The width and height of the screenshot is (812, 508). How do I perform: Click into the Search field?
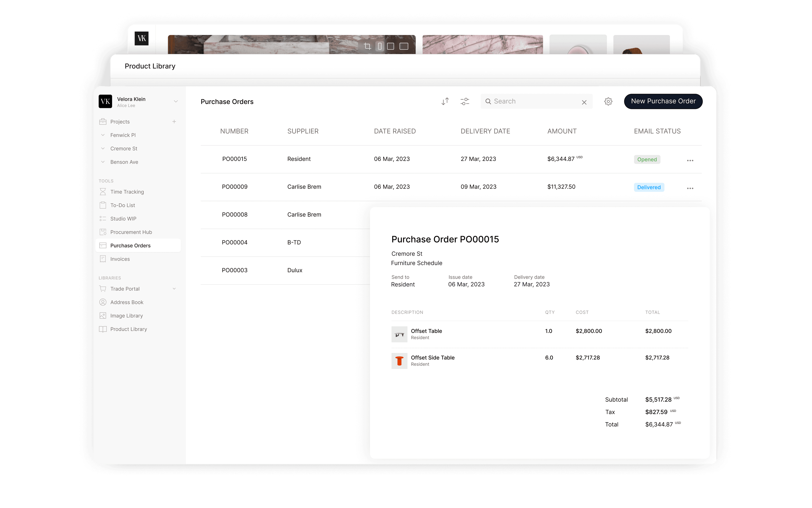[x=536, y=101]
